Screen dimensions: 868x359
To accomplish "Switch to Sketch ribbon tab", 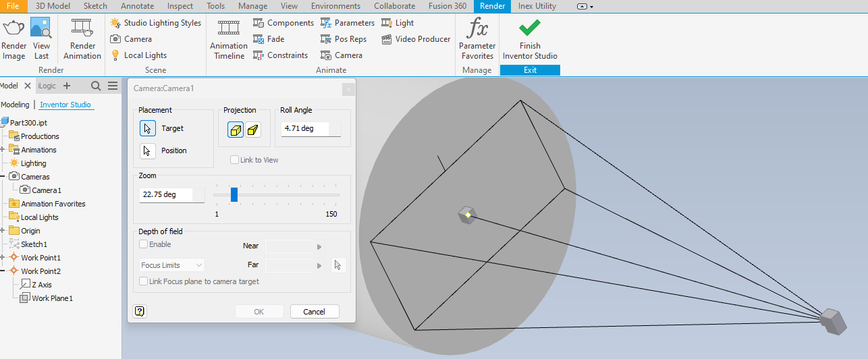I will click(95, 6).
